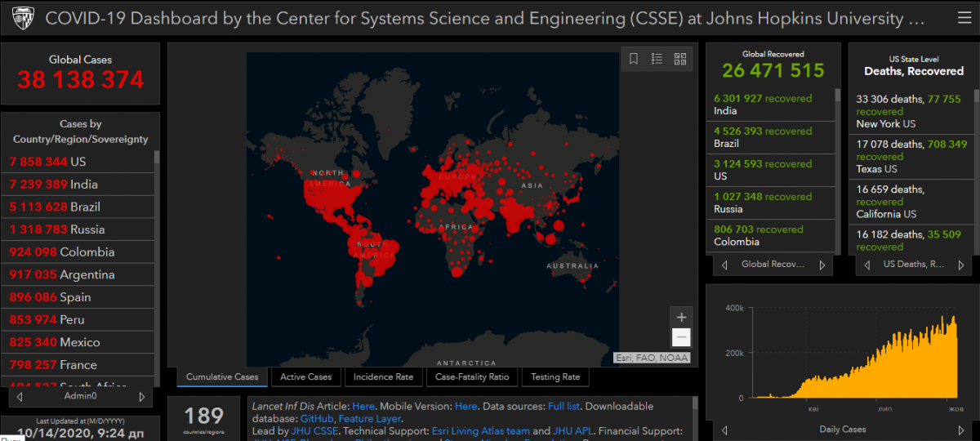Image resolution: width=980 pixels, height=441 pixels.
Task: Click the Esri, FAO, NOAA attribution
Action: [652, 358]
